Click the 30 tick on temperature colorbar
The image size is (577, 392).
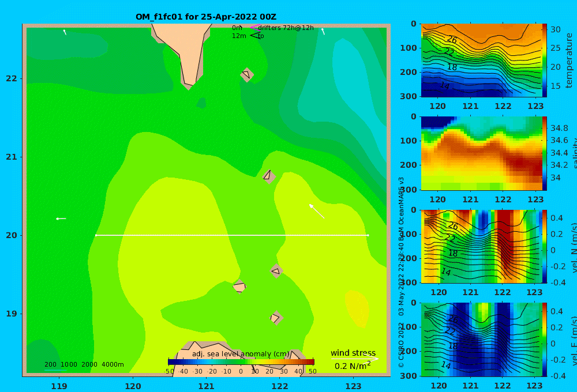tap(555, 29)
